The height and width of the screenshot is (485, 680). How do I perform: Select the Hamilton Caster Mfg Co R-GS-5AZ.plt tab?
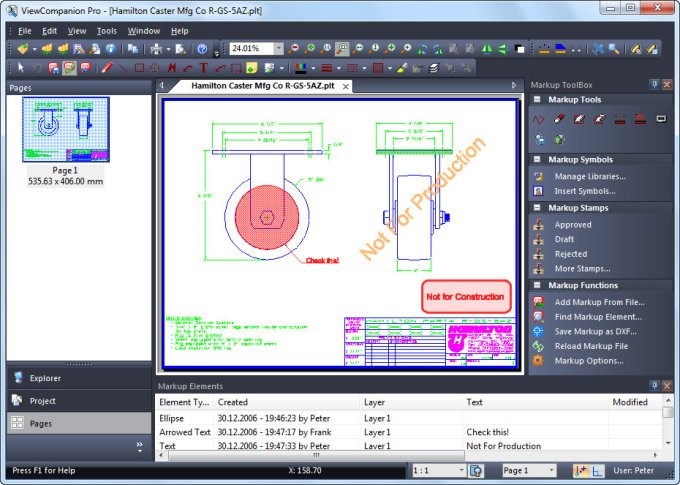tap(262, 86)
